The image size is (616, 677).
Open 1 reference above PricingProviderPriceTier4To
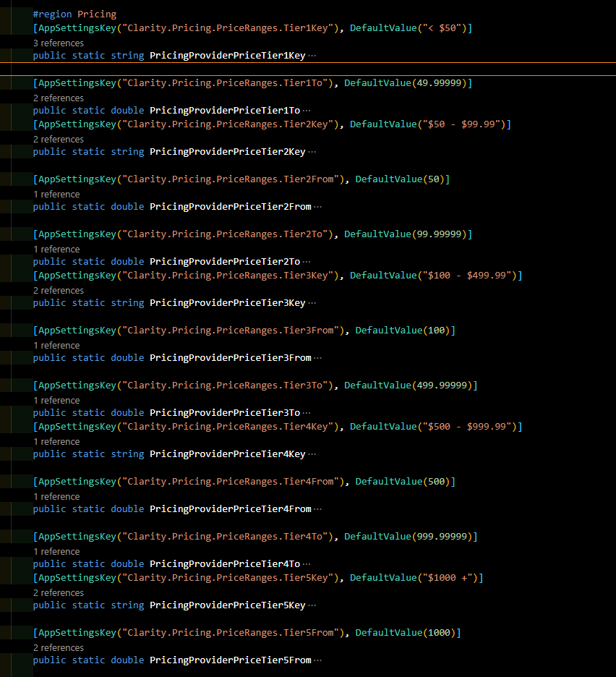coord(56,551)
